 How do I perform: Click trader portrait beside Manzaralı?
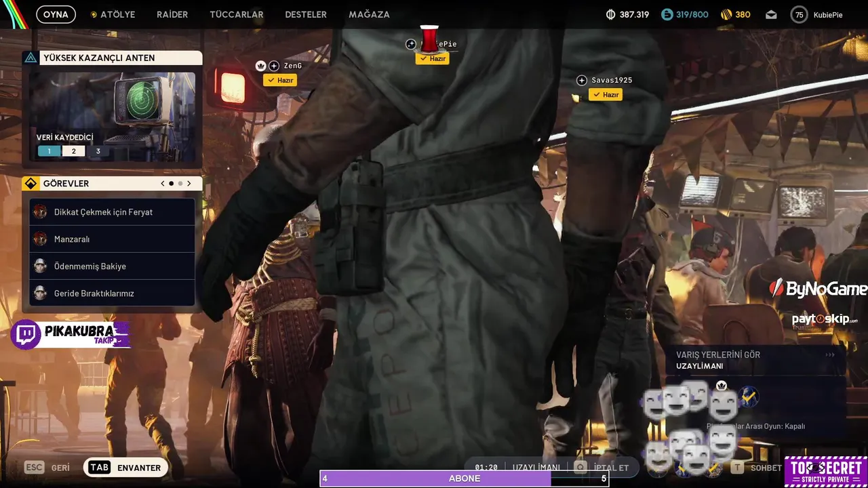[40, 239]
